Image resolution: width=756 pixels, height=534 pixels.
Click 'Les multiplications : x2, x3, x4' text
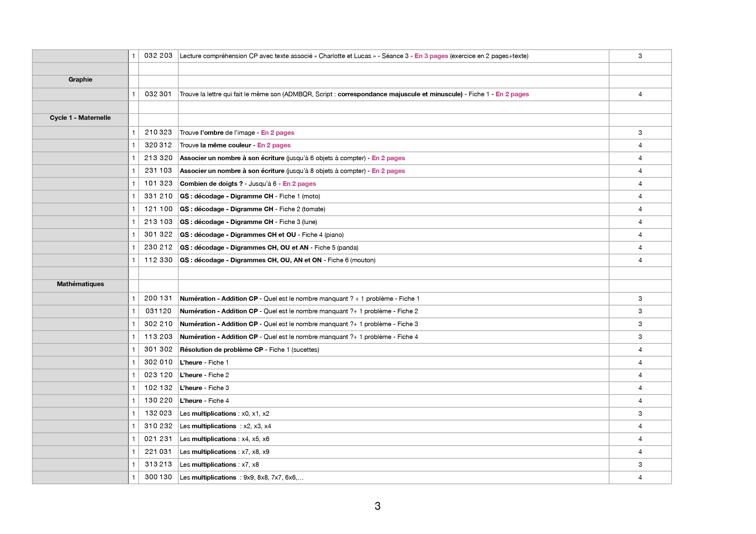pos(225,426)
